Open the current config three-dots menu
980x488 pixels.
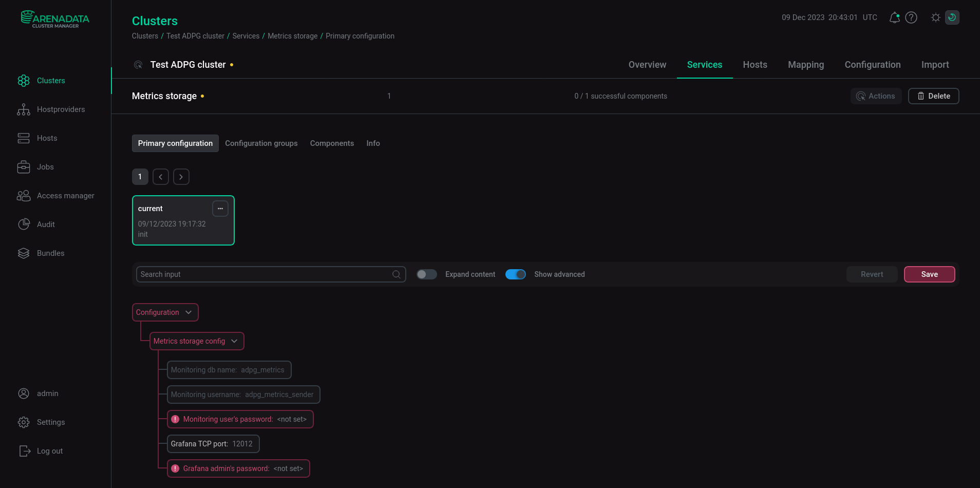[220, 209]
